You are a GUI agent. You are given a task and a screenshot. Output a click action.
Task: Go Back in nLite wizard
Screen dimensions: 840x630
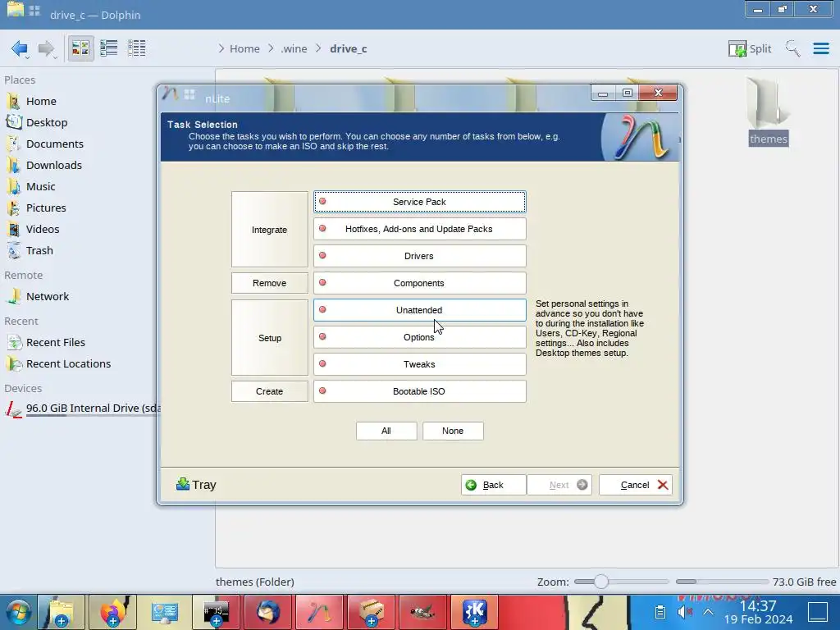pyautogui.click(x=493, y=485)
